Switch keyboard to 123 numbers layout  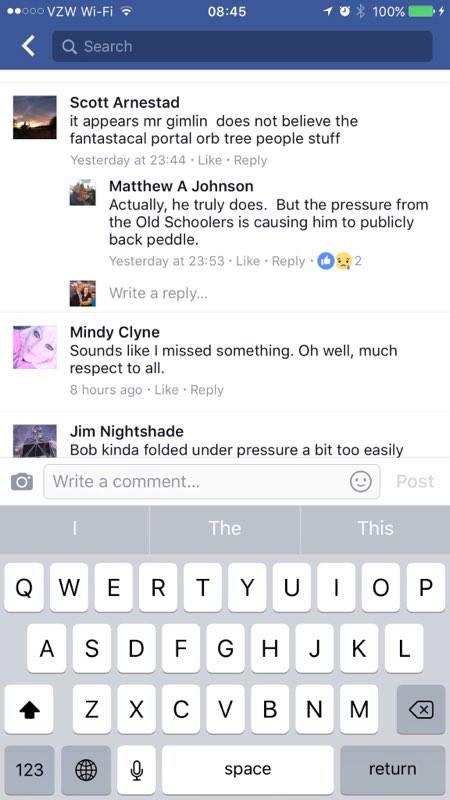tap(29, 770)
